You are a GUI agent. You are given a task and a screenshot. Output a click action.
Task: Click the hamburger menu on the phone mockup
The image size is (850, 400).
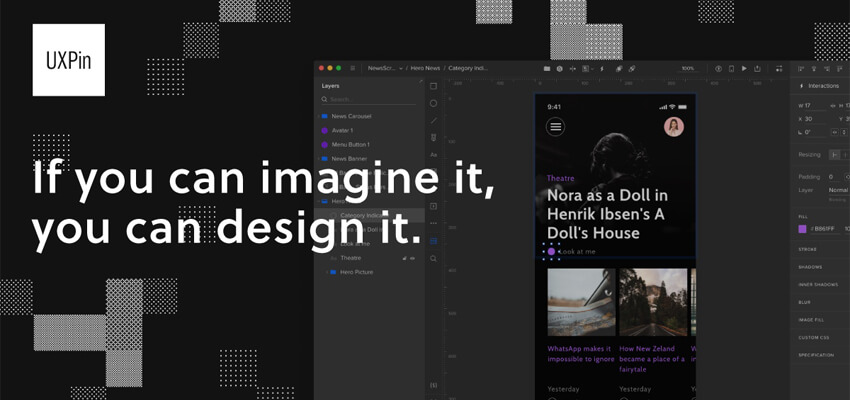point(555,127)
